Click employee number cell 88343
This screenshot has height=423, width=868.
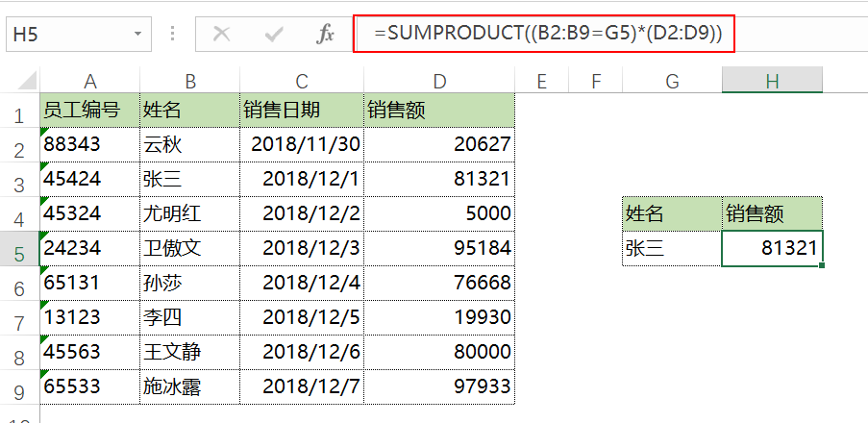[89, 145]
